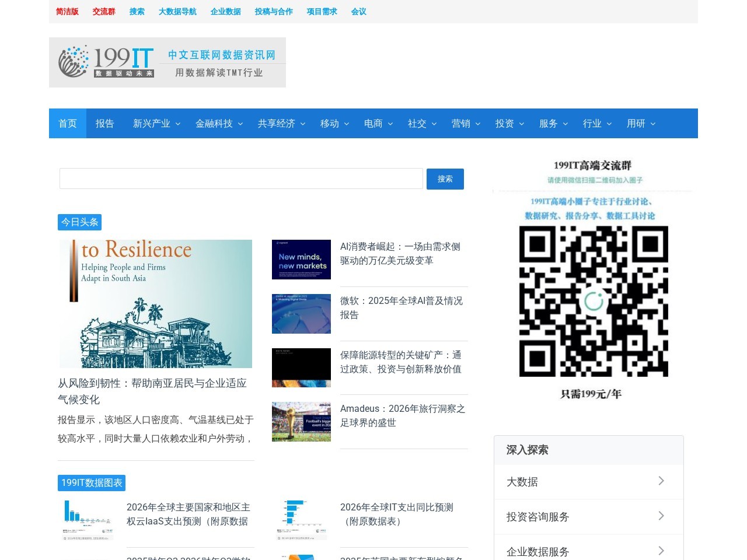Select the 首页 navigation tab
Screen dimensions: 747x560
68,123
